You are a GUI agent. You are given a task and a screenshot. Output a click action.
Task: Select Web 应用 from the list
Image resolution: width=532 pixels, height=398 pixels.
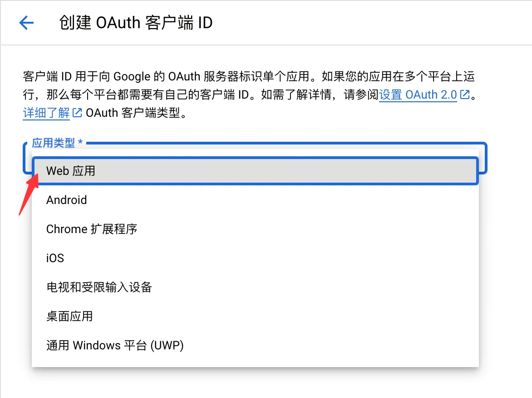click(x=255, y=171)
